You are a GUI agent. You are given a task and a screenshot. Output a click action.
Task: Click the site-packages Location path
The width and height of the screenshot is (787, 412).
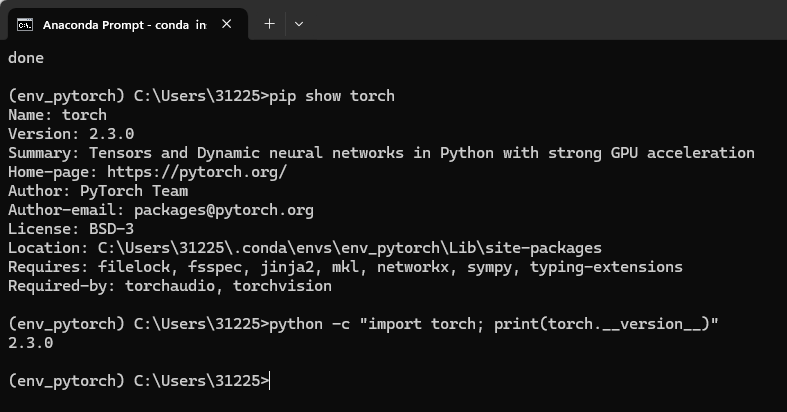pyautogui.click(x=350, y=248)
